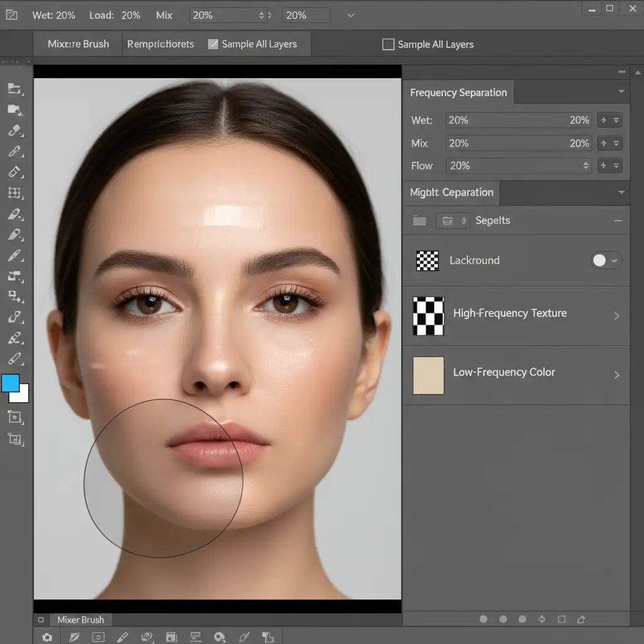
Task: Switch to the Remprichorets tab
Action: click(x=160, y=44)
